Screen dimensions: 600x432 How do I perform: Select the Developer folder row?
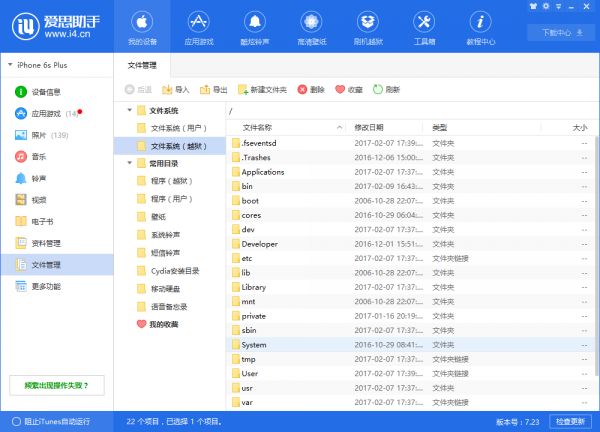click(x=410, y=244)
